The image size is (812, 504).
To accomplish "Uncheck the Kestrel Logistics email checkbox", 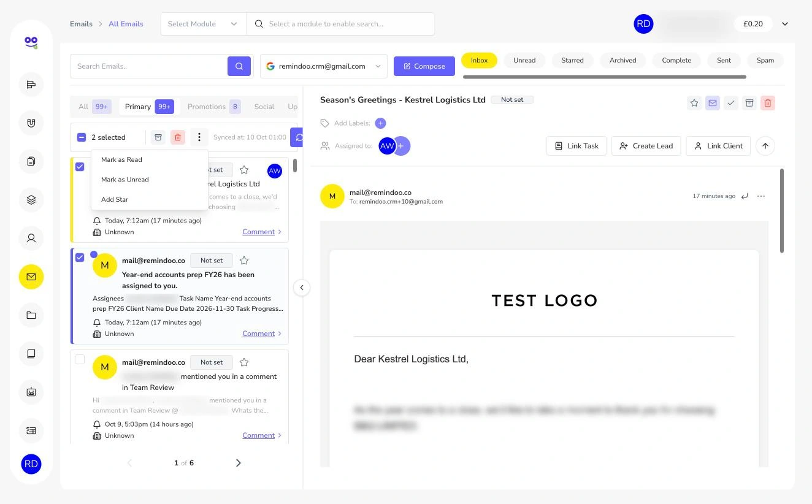I will (80, 167).
